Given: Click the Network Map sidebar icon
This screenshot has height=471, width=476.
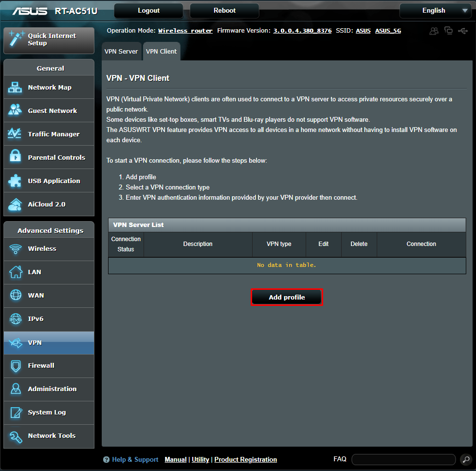Looking at the screenshot, I should point(15,88).
